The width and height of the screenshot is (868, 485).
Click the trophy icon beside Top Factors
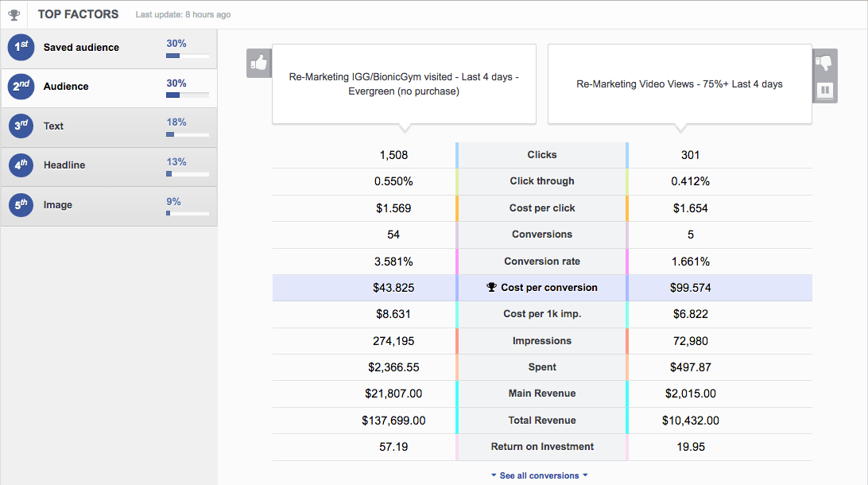(x=14, y=15)
